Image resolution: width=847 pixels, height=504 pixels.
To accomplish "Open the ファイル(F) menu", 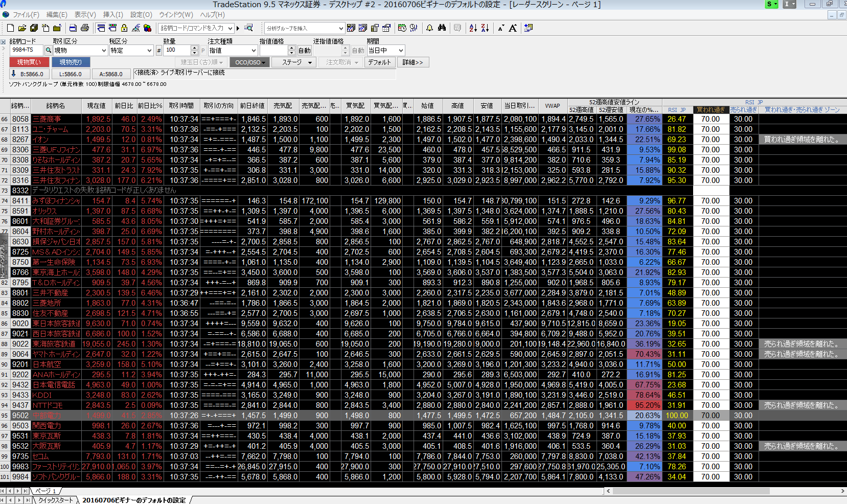I will 26,15.
